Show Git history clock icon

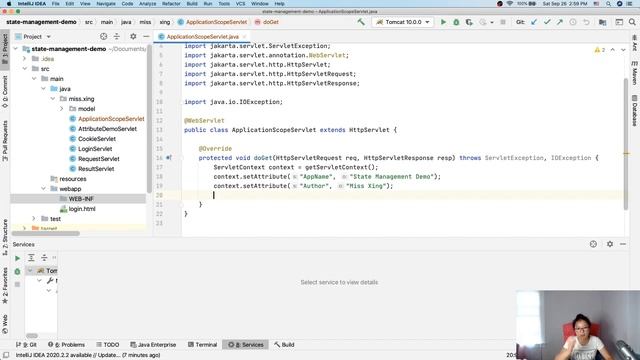tap(573, 22)
